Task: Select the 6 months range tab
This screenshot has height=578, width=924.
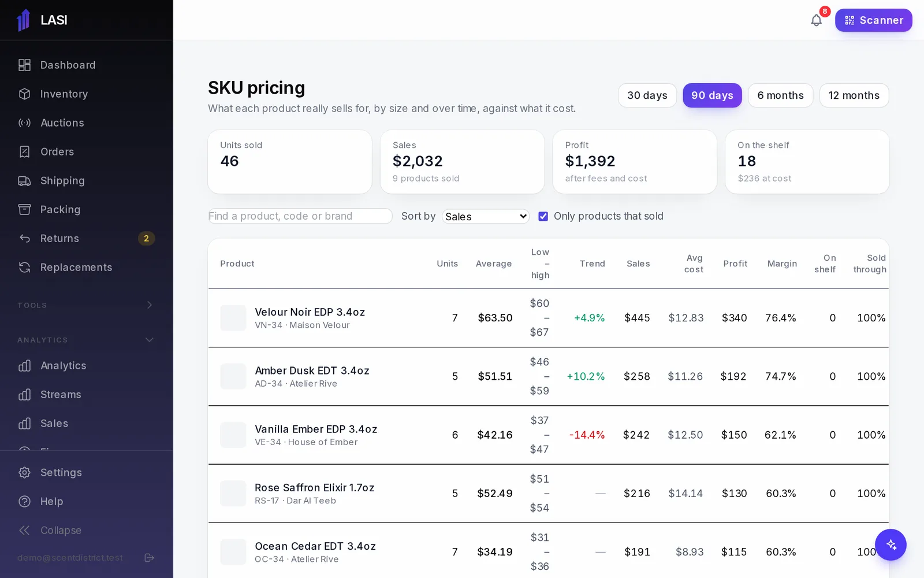Action: [780, 95]
